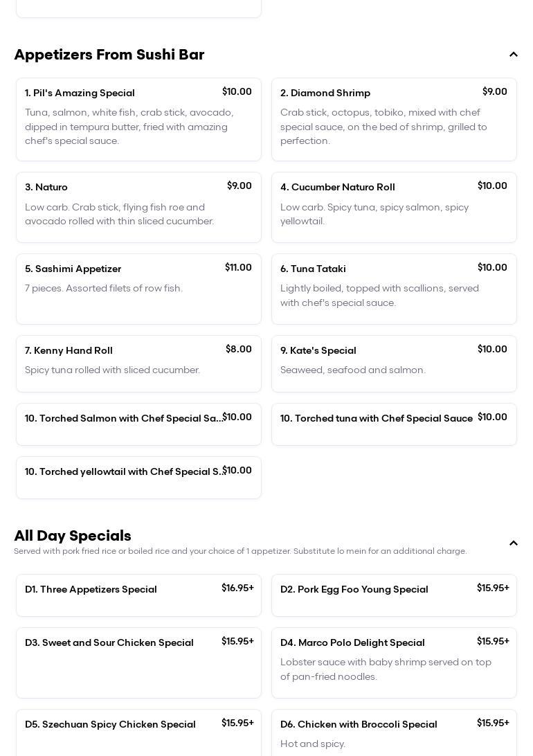Collapse the All Day Specials section
This screenshot has width=533, height=756.
point(513,543)
